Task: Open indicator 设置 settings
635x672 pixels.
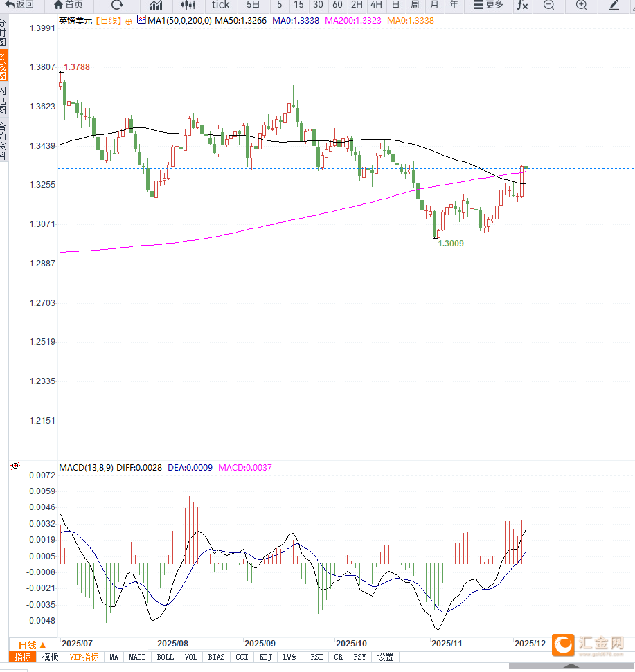Action: tap(385, 657)
